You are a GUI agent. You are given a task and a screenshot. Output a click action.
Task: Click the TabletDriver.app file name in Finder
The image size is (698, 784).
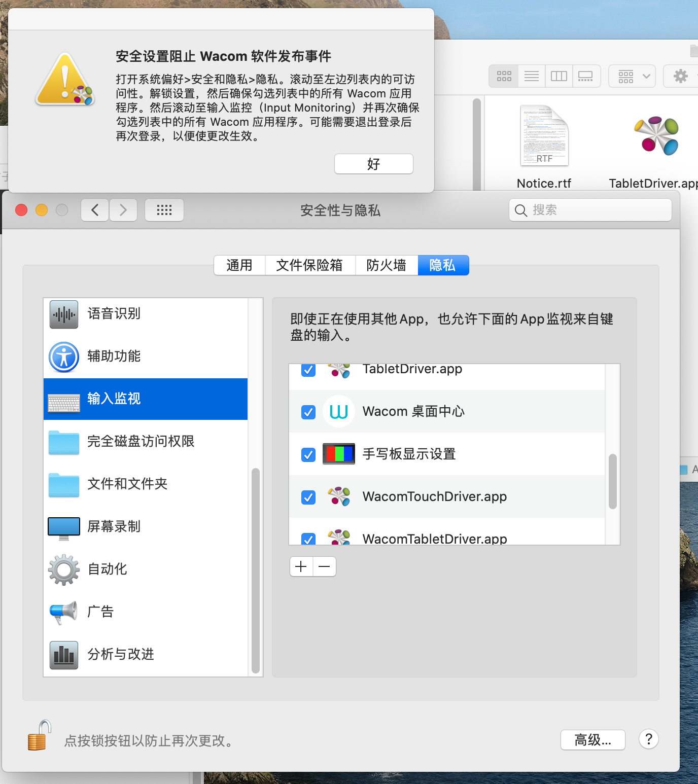click(x=653, y=184)
